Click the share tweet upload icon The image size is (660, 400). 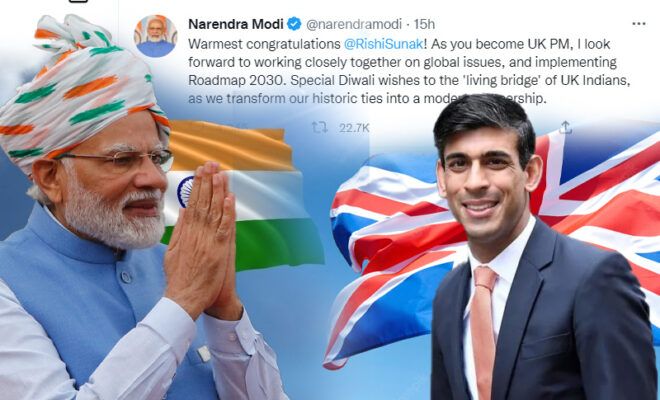565,128
